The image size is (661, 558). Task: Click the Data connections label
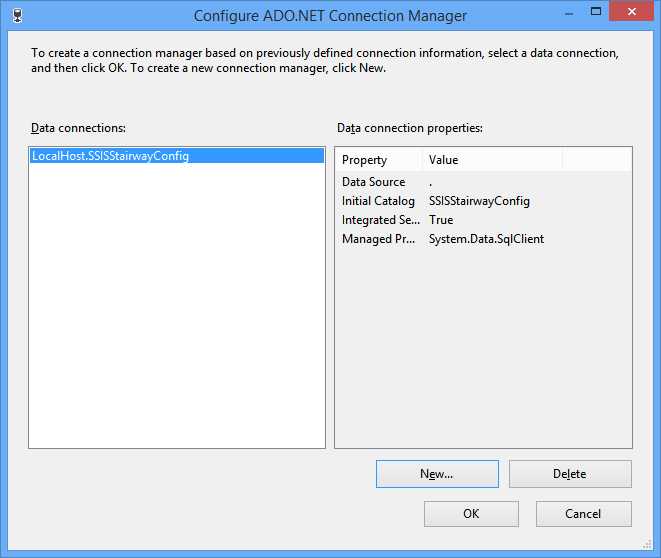[x=78, y=128]
